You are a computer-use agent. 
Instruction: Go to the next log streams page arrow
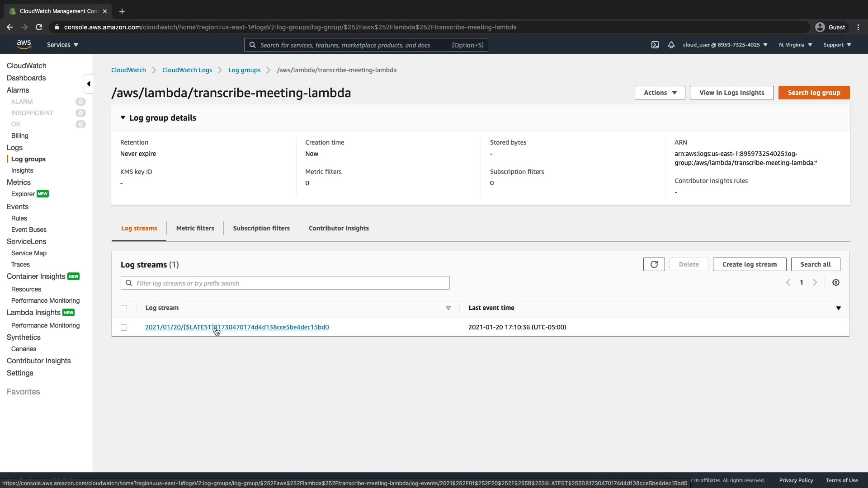pyautogui.click(x=815, y=282)
